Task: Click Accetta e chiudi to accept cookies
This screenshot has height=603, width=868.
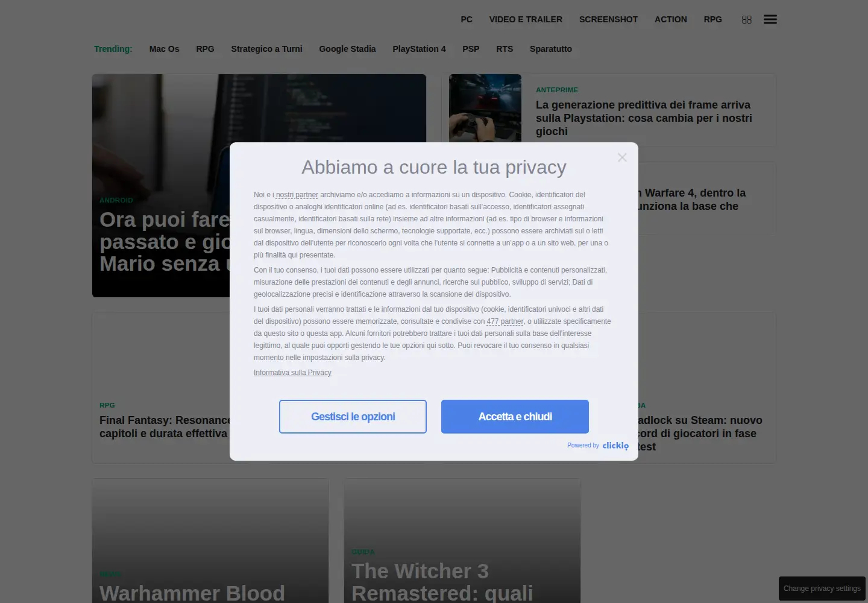Action: click(x=515, y=417)
